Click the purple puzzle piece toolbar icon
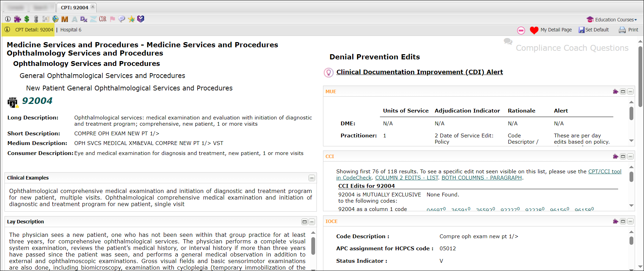Image resolution: width=644 pixels, height=271 pixels. click(x=17, y=19)
